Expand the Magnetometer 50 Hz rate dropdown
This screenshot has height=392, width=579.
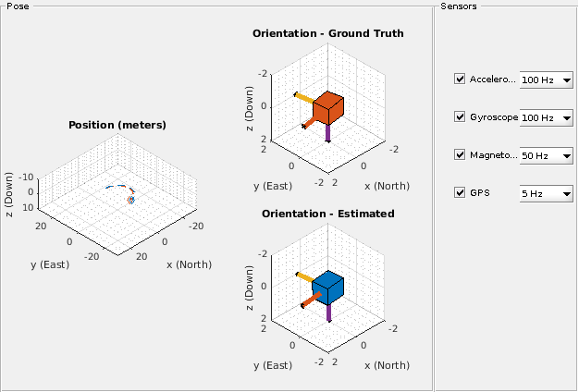pyautogui.click(x=547, y=155)
